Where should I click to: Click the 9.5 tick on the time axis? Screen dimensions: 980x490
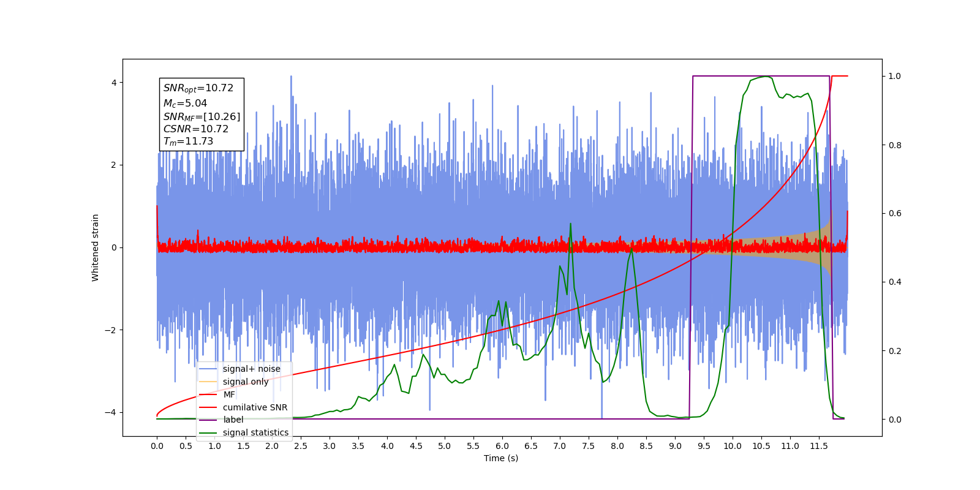(x=704, y=446)
